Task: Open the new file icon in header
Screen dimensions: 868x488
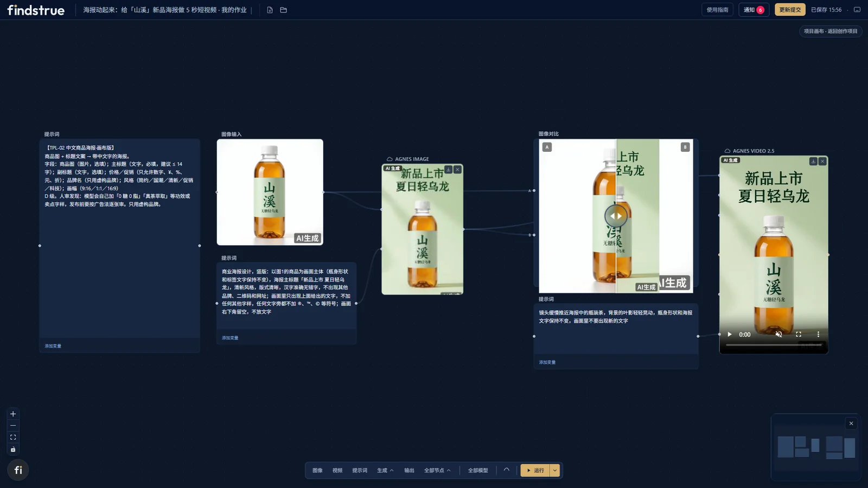Action: pos(270,10)
